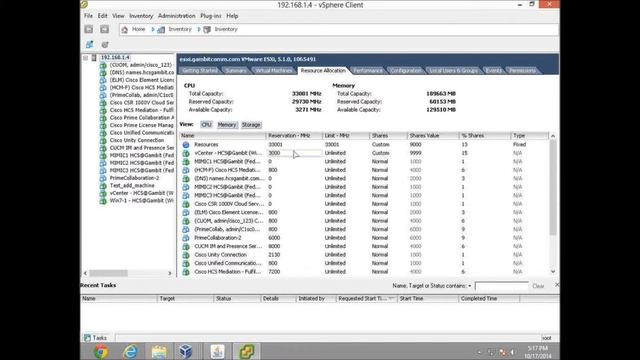Click the vCenter reservation field showing 3000
Image resolution: width=640 pixels, height=360 pixels.
coord(294,153)
